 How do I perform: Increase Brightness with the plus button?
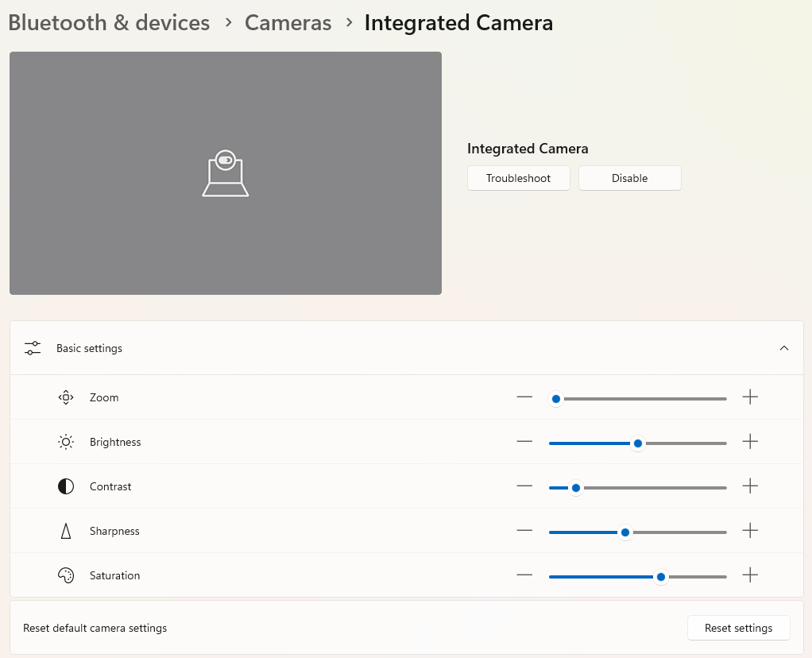point(750,442)
